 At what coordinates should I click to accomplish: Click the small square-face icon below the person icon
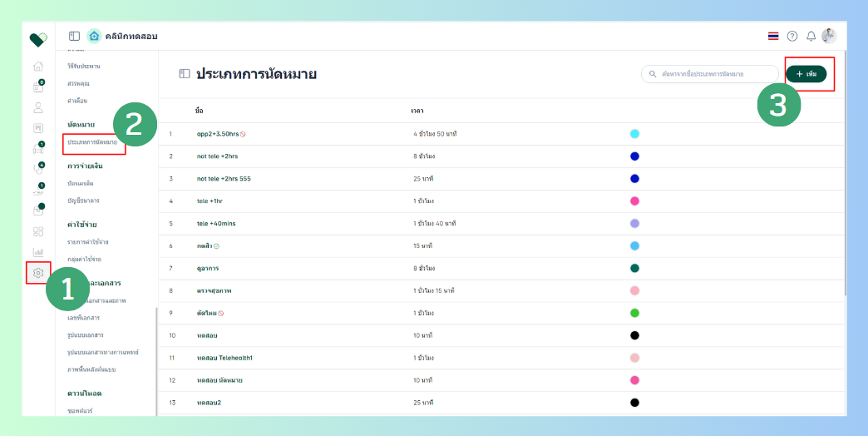(x=38, y=128)
